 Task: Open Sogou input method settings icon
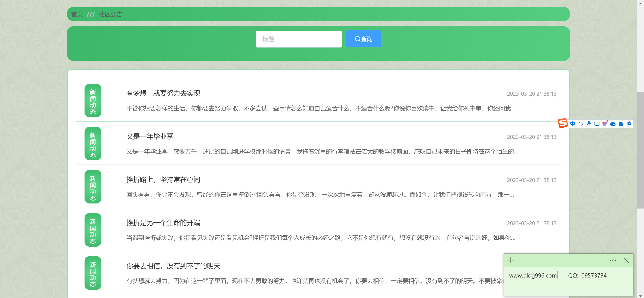click(630, 124)
